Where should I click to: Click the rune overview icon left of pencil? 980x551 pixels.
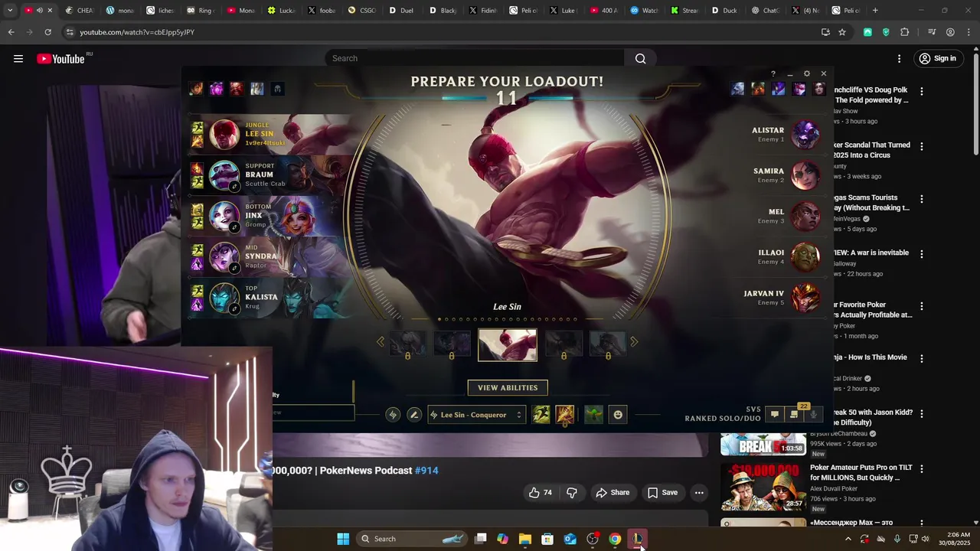click(x=393, y=415)
